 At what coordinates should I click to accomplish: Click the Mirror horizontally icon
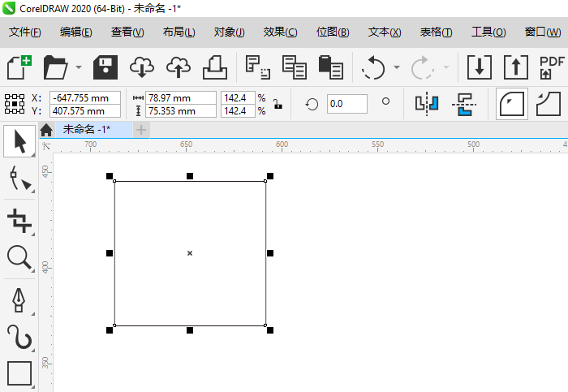point(427,104)
